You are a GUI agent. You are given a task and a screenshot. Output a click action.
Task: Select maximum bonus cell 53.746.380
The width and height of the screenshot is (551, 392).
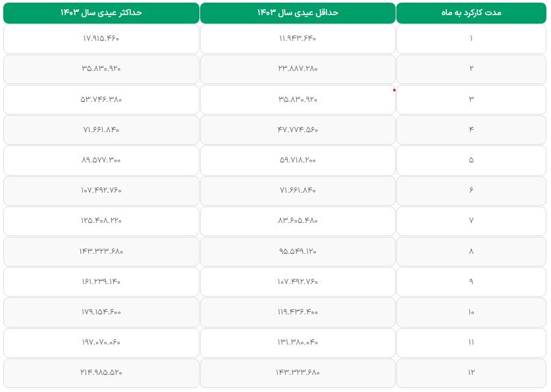pos(101,99)
